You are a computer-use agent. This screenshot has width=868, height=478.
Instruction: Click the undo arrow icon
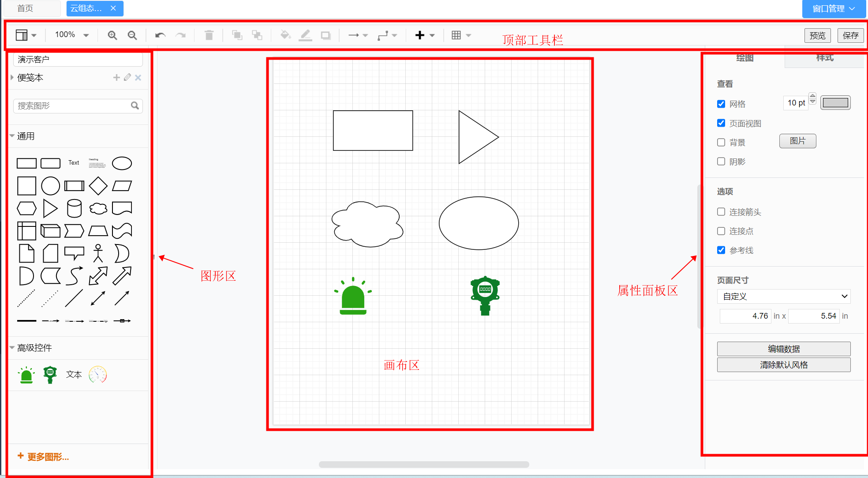[160, 35]
